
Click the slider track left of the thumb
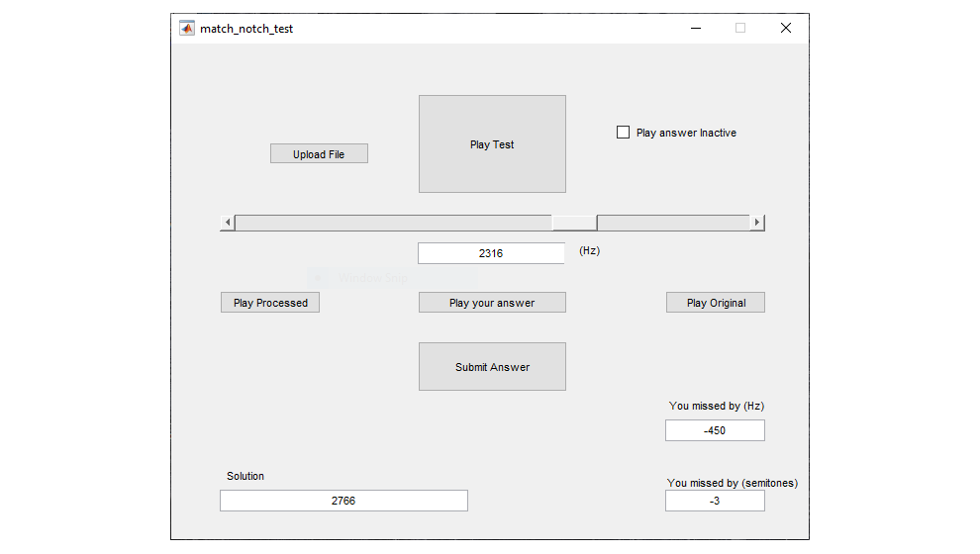393,223
